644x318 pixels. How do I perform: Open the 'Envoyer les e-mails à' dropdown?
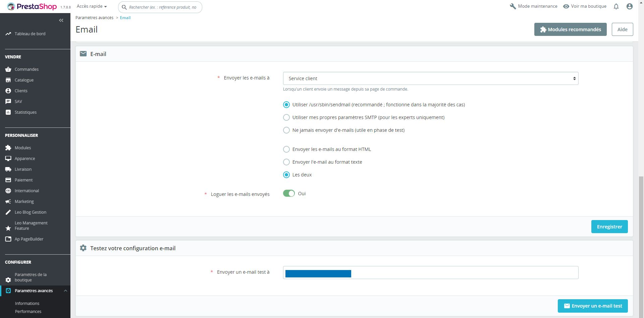pos(431,78)
